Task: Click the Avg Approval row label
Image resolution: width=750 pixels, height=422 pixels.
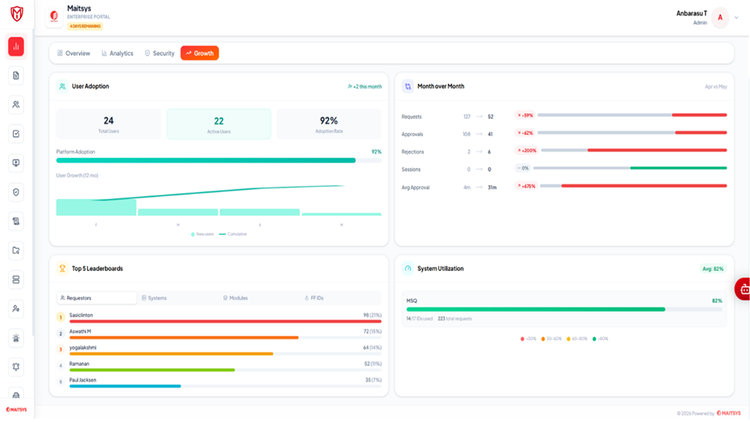Action: (415, 188)
